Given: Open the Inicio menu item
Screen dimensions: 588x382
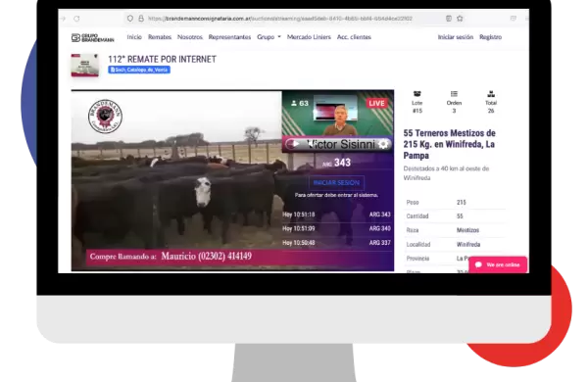Looking at the screenshot, I should click(134, 37).
